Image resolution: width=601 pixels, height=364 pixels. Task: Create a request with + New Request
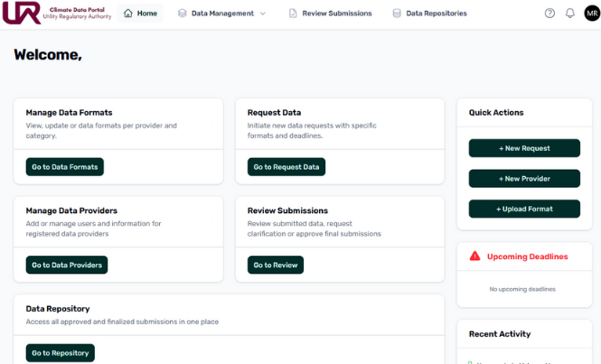[x=524, y=148]
